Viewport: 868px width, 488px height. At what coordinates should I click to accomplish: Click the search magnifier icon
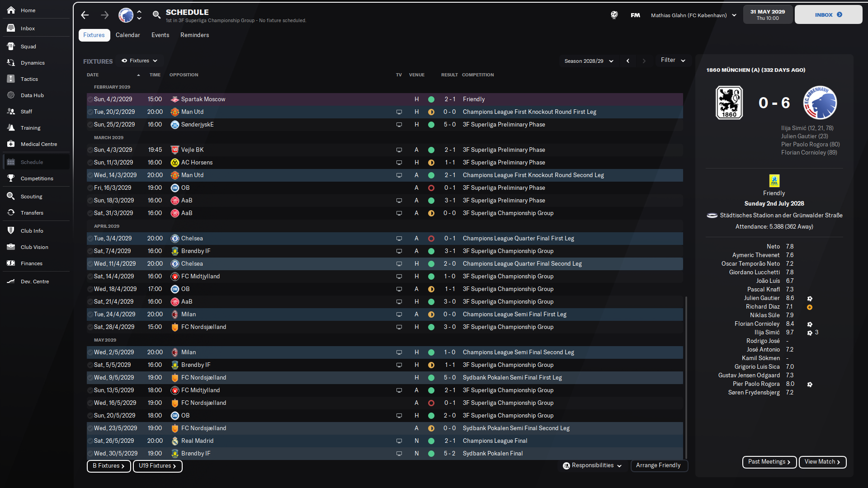pyautogui.click(x=156, y=15)
